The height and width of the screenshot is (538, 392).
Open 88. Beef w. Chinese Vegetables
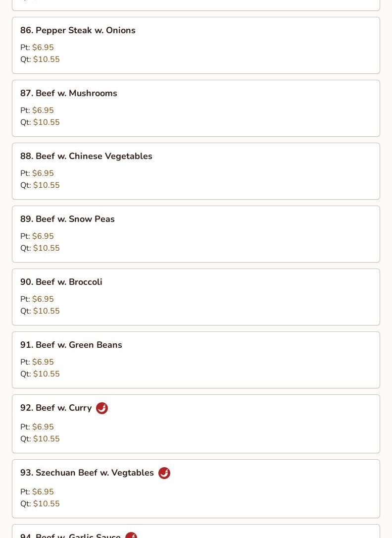click(86, 156)
